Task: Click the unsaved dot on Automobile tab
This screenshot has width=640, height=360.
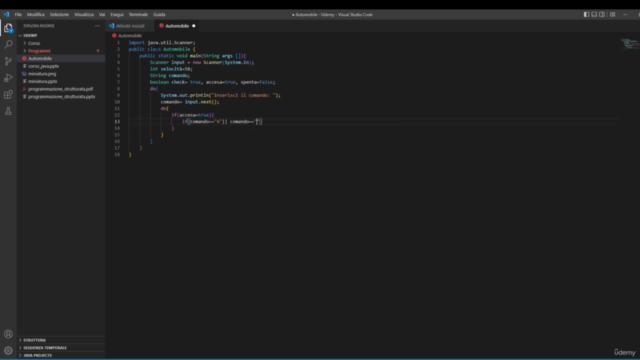Action: pyautogui.click(x=193, y=26)
